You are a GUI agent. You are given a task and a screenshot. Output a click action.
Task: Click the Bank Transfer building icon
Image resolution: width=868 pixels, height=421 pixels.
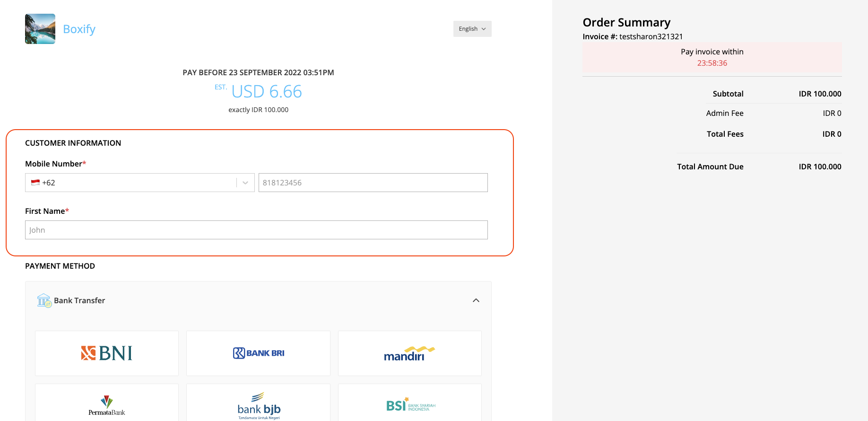pyautogui.click(x=44, y=300)
